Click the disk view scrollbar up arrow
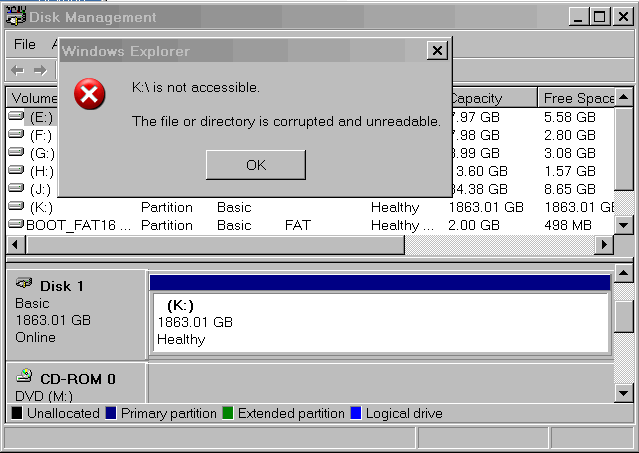The width and height of the screenshot is (639, 453). (x=624, y=273)
